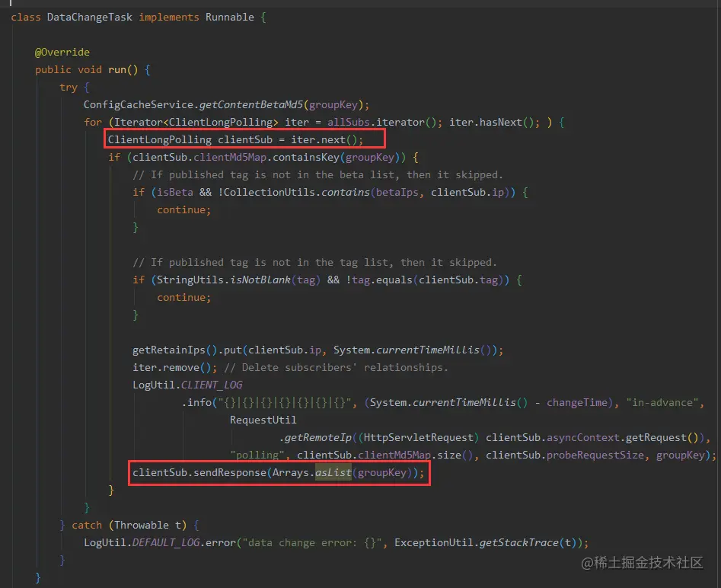Click ConfigCacheService class reference
The height and width of the screenshot is (588, 721).
tap(139, 104)
